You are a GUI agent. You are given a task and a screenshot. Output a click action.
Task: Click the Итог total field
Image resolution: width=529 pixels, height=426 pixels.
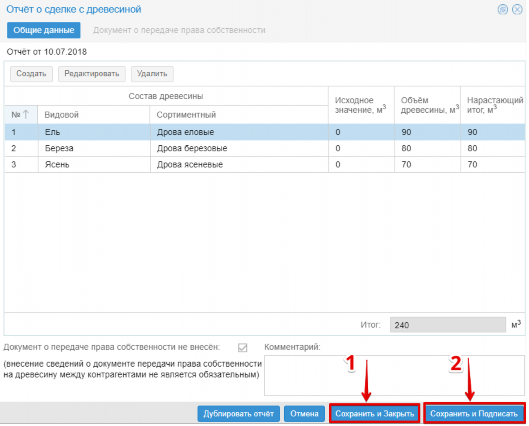tap(448, 325)
